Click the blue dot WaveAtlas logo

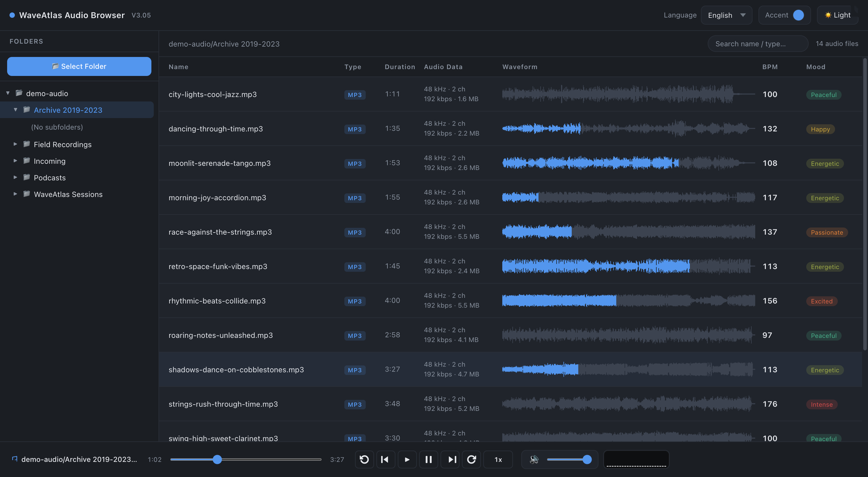click(x=12, y=15)
